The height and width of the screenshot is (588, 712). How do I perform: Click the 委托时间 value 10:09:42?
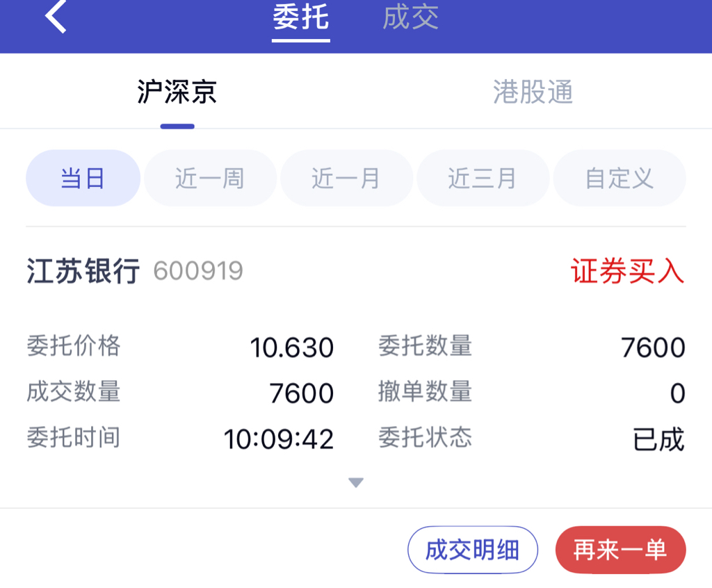point(279,439)
